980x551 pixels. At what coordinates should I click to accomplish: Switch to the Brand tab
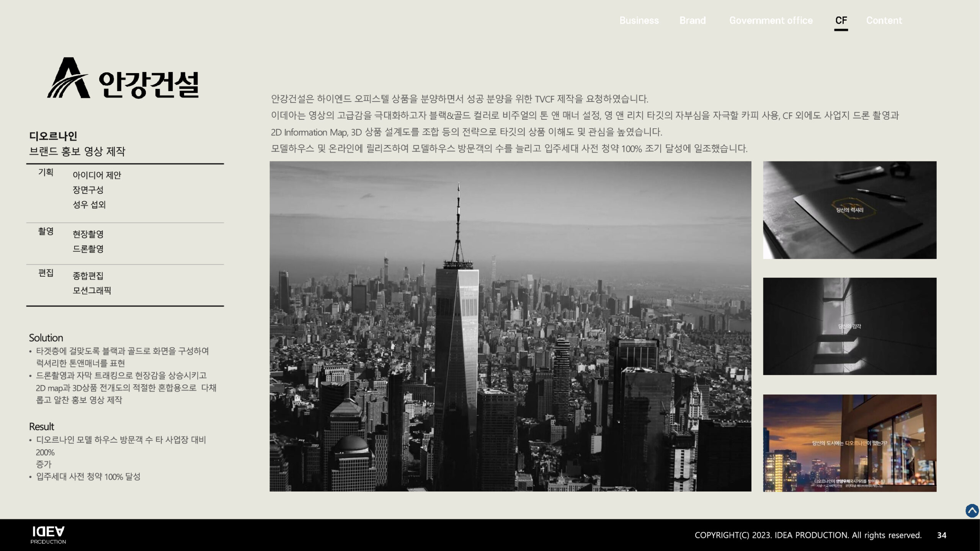(692, 20)
